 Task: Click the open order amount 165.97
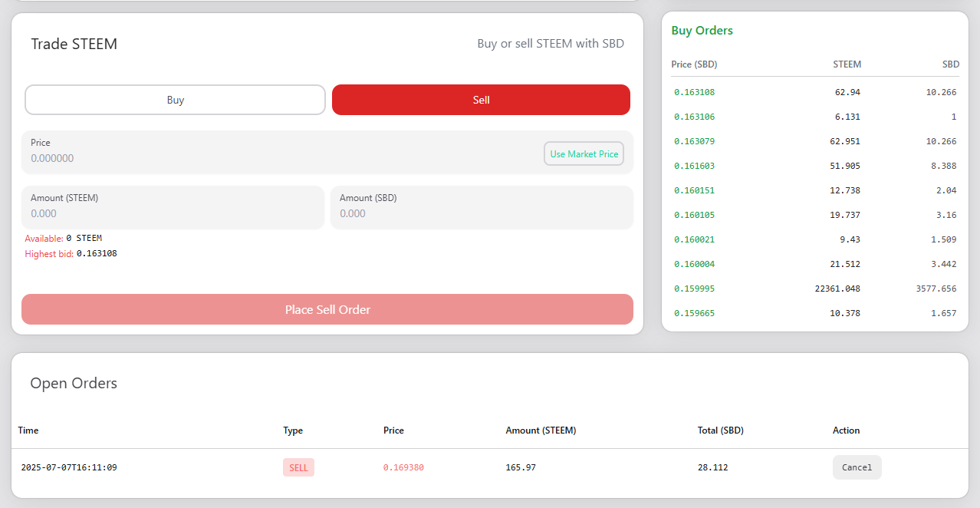[x=521, y=467]
